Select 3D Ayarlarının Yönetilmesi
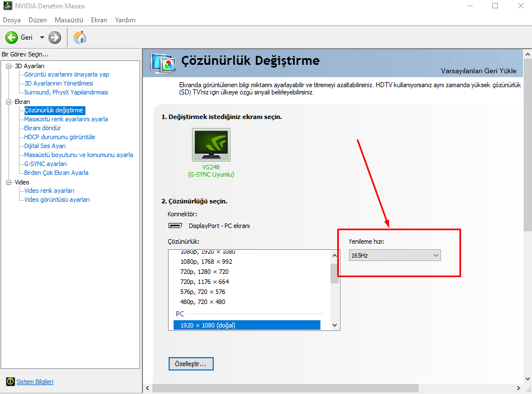Viewport: 532px width, 394px height. 59,83
